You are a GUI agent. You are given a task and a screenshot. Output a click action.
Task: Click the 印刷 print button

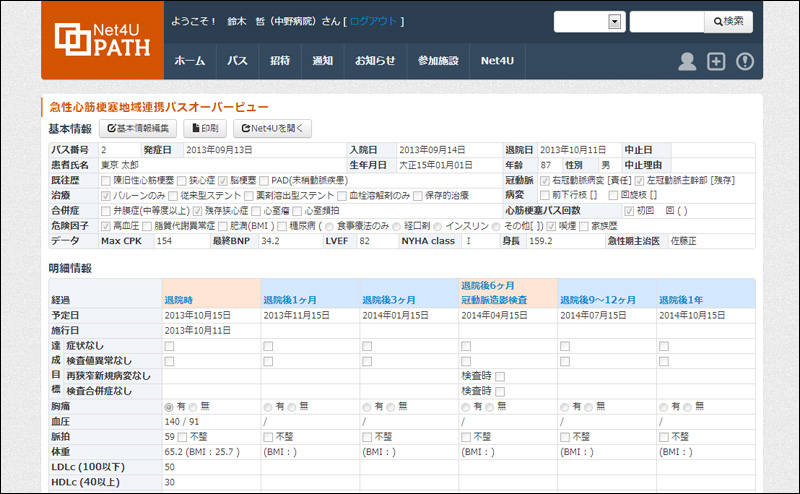tap(205, 128)
